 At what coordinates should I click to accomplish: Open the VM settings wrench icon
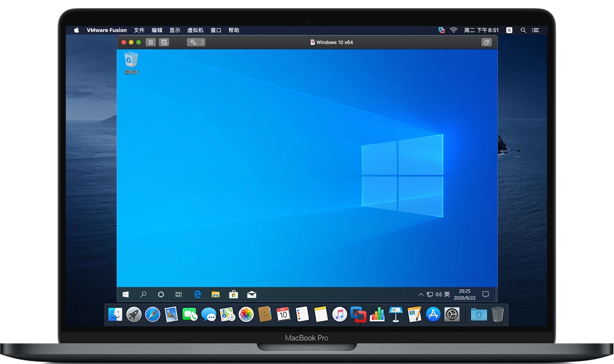coord(193,42)
